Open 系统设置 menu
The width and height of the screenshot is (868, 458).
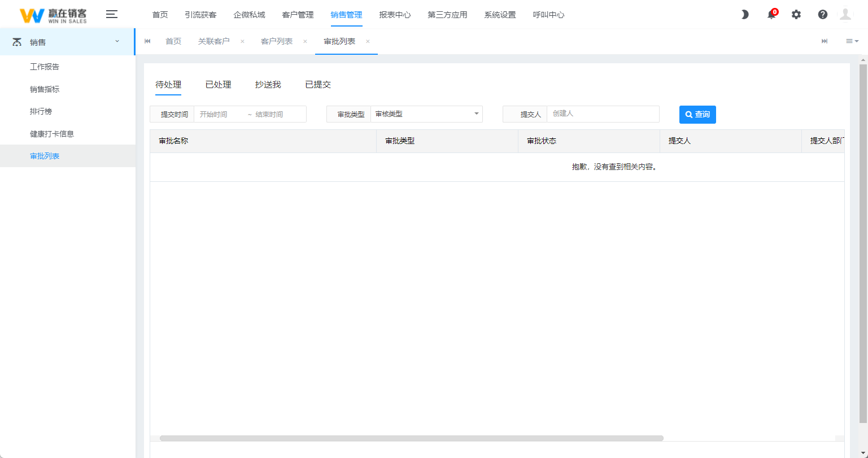[x=500, y=15]
